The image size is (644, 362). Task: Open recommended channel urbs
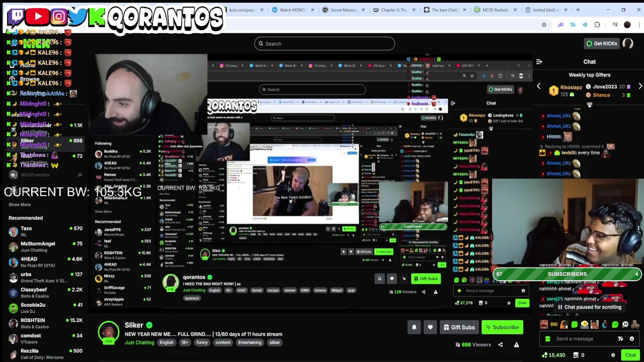(45, 278)
